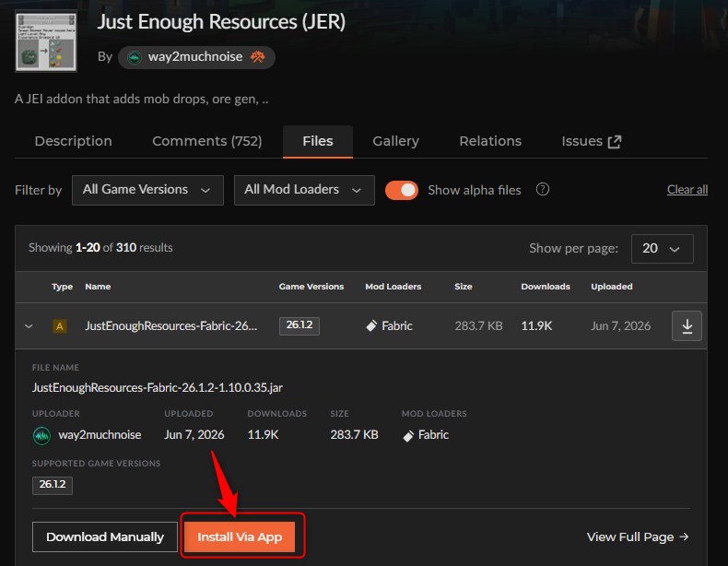Click the 26.1.2 game version tag in the table row
The height and width of the screenshot is (566, 728).
[299, 325]
